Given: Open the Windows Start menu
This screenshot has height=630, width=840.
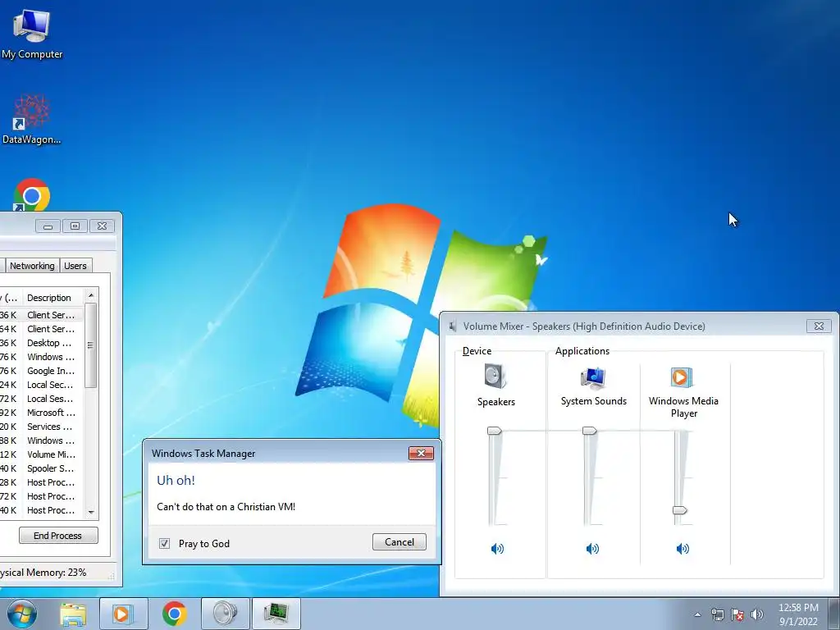Looking at the screenshot, I should pyautogui.click(x=22, y=614).
